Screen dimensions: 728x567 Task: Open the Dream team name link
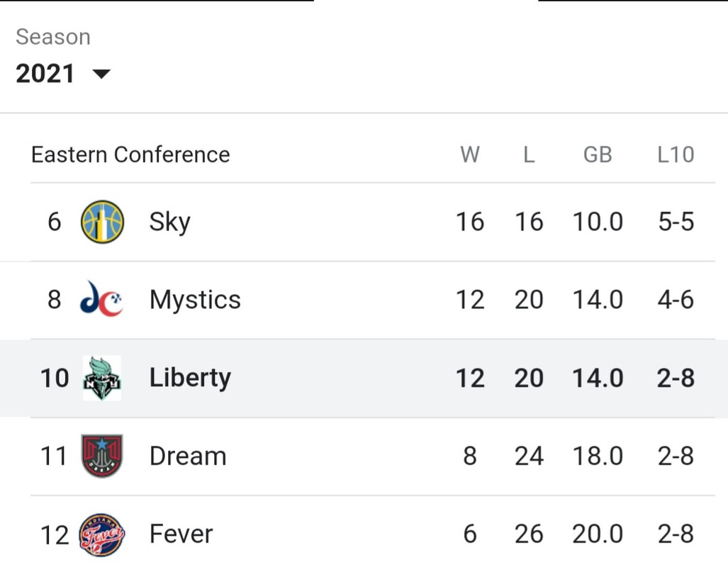click(188, 456)
